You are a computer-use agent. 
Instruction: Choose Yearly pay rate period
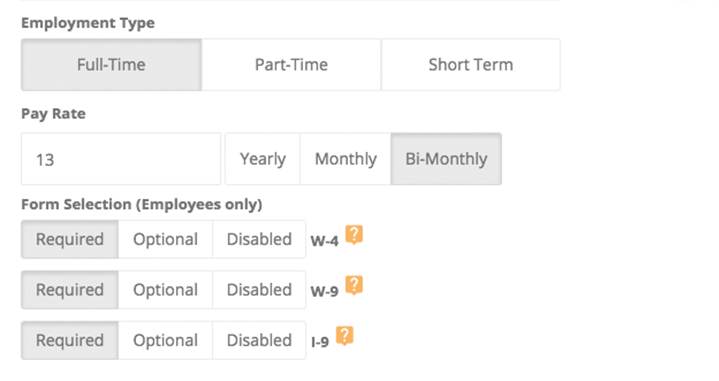tap(263, 159)
